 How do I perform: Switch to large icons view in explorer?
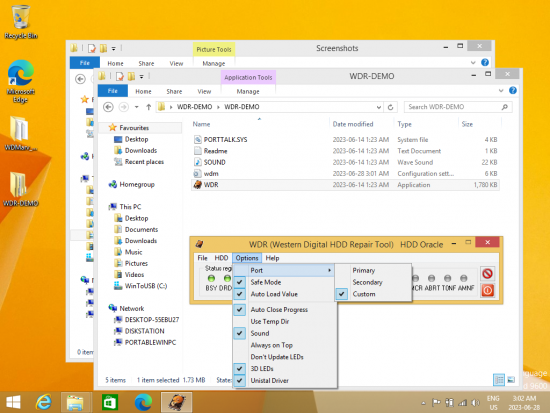tap(511, 380)
